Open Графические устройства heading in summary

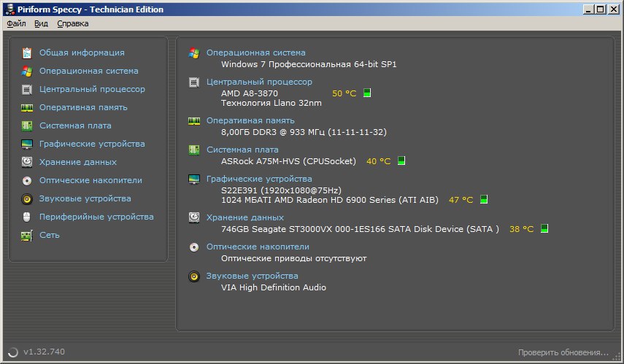pos(259,179)
